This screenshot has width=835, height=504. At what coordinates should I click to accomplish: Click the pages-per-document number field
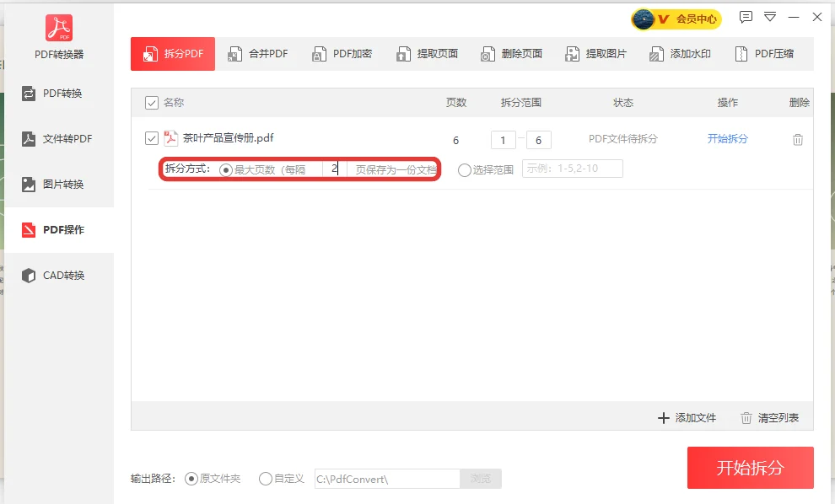[x=335, y=169]
